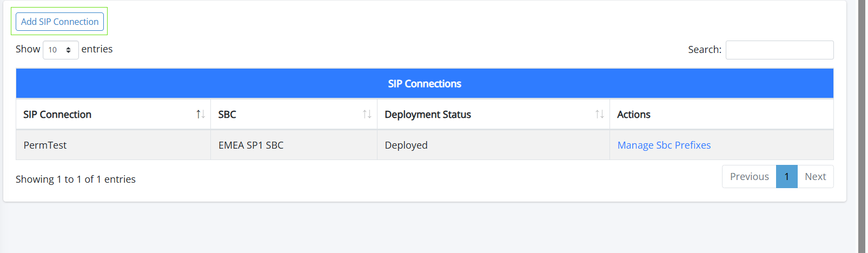
Task: Focus the Search input field
Action: point(779,50)
